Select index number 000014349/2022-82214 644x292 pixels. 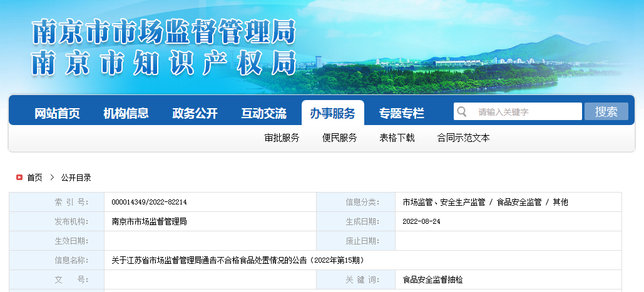149,202
